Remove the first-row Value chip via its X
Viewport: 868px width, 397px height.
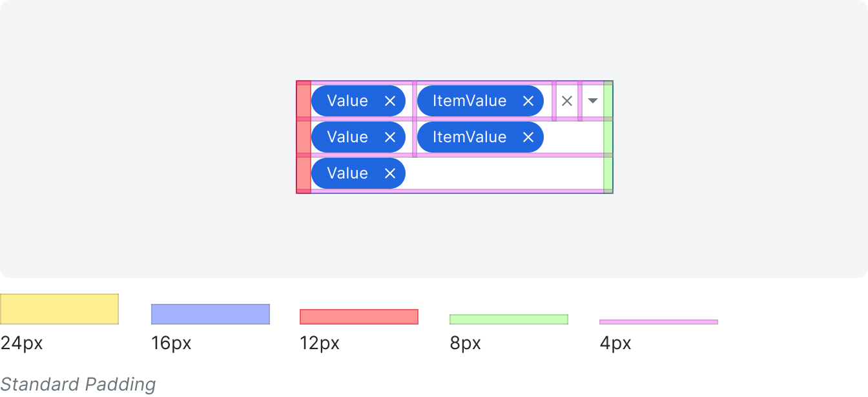click(389, 101)
